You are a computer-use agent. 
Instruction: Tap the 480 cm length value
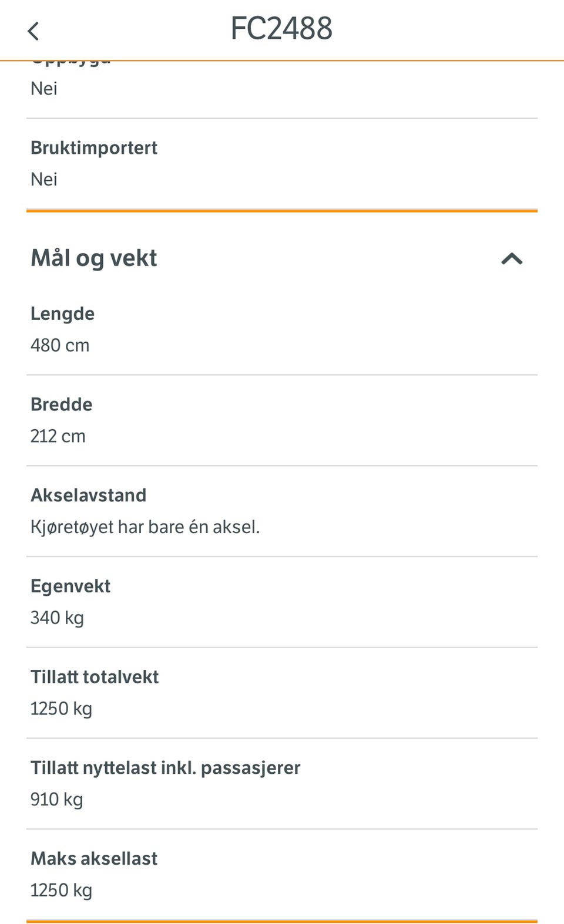click(60, 345)
